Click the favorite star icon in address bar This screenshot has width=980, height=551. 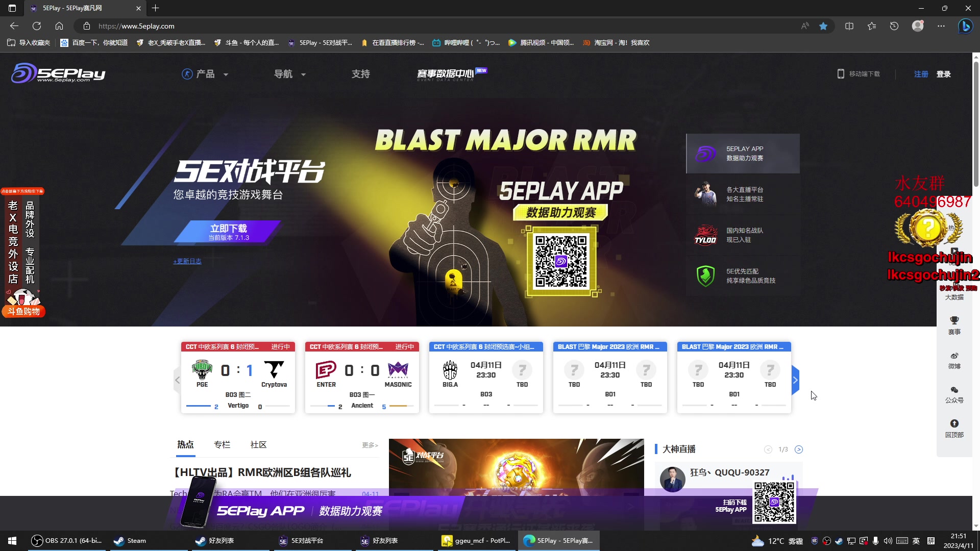pyautogui.click(x=823, y=26)
